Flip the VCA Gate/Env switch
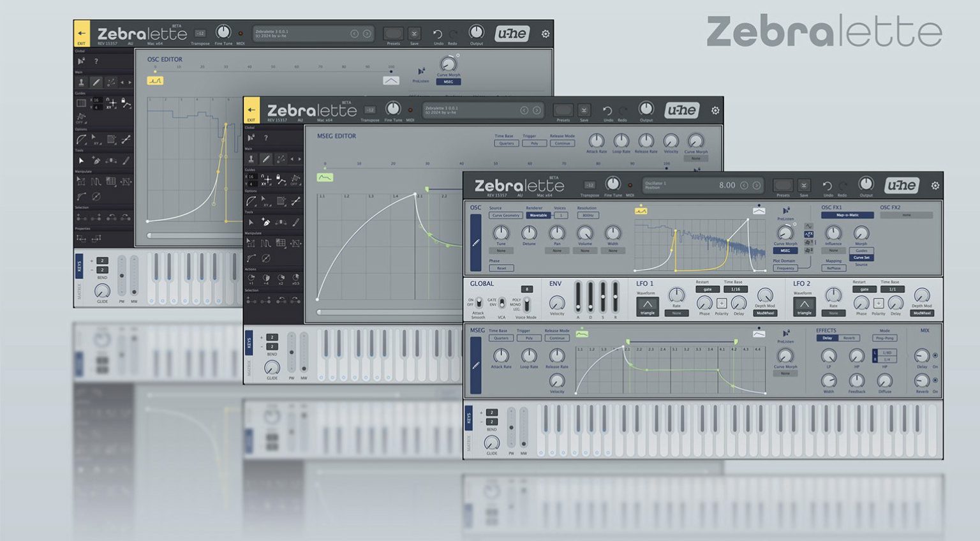Image resolution: width=980 pixels, height=541 pixels. pyautogui.click(x=501, y=302)
